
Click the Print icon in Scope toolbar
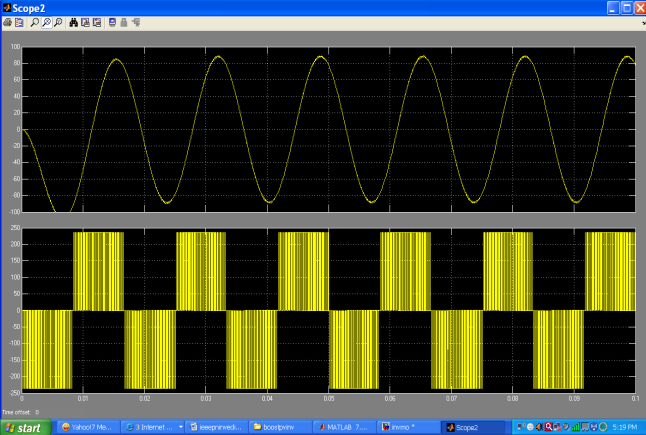tap(7, 21)
